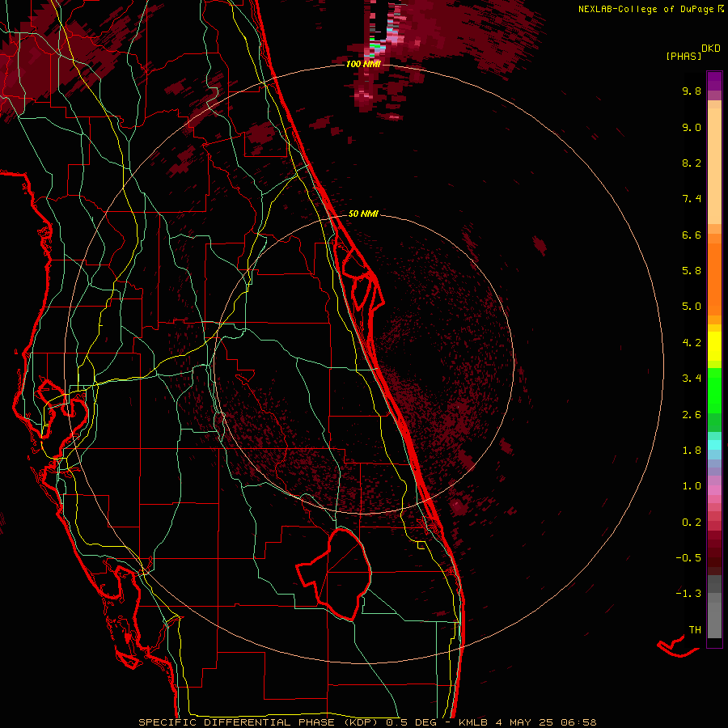This screenshot has height=728, width=728.
Task: Pick the orange band of the color scale
Action: click(x=714, y=278)
